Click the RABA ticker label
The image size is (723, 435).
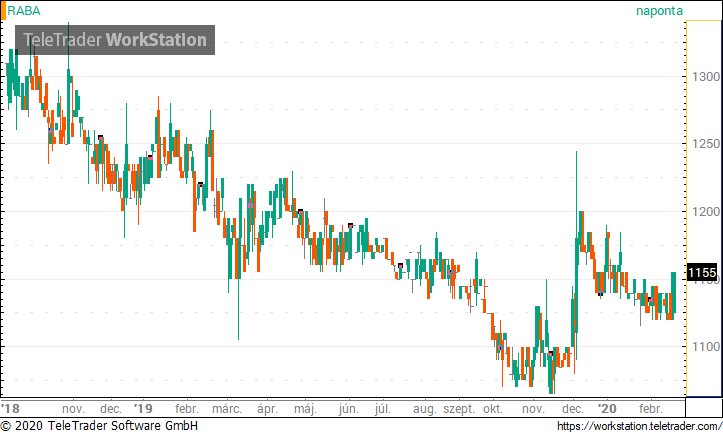24,11
